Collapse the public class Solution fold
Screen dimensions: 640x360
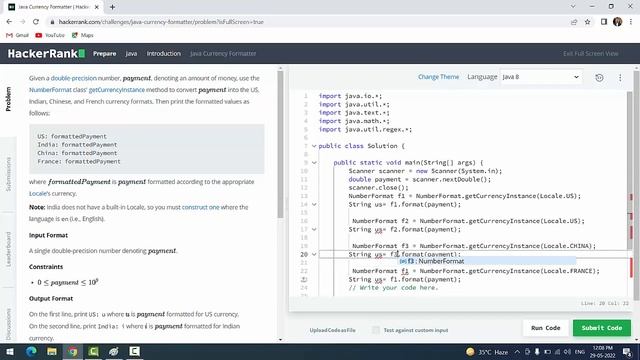tap(314, 146)
